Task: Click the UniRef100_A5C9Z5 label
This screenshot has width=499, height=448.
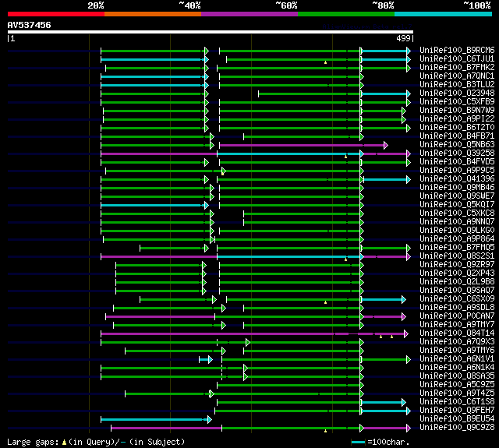Action: [x=457, y=385]
